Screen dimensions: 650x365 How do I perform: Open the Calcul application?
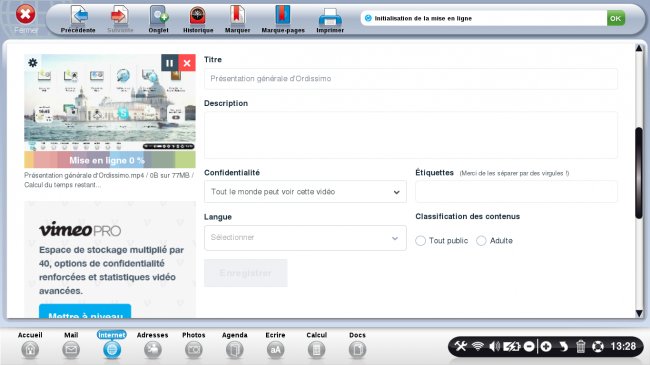[x=316, y=345]
